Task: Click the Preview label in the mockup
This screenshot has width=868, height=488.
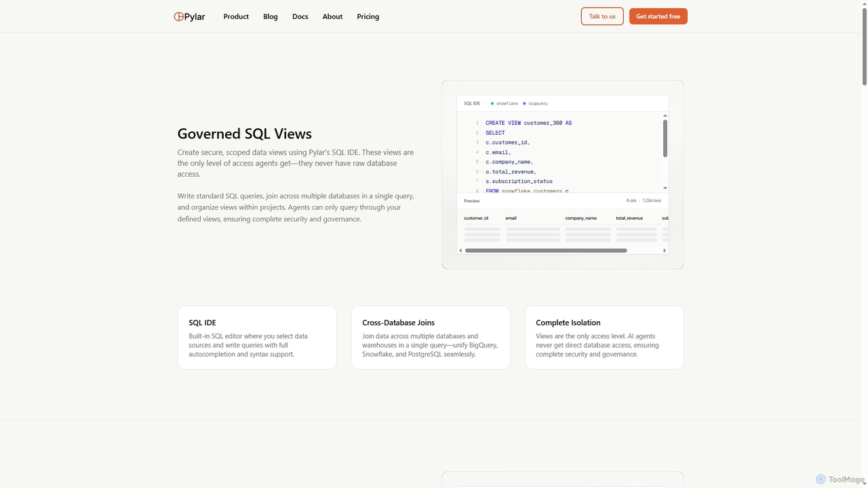Action: coord(472,201)
